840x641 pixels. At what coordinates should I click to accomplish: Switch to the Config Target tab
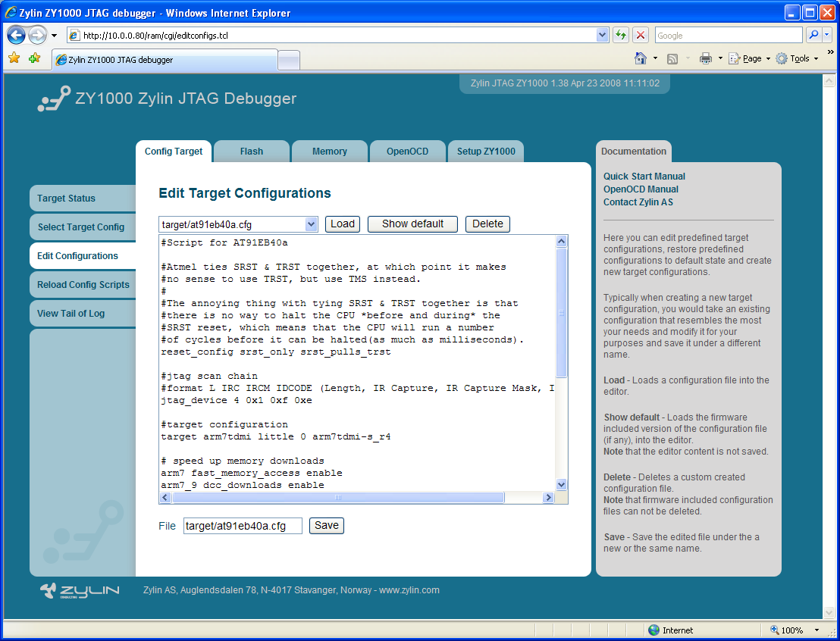coord(174,151)
